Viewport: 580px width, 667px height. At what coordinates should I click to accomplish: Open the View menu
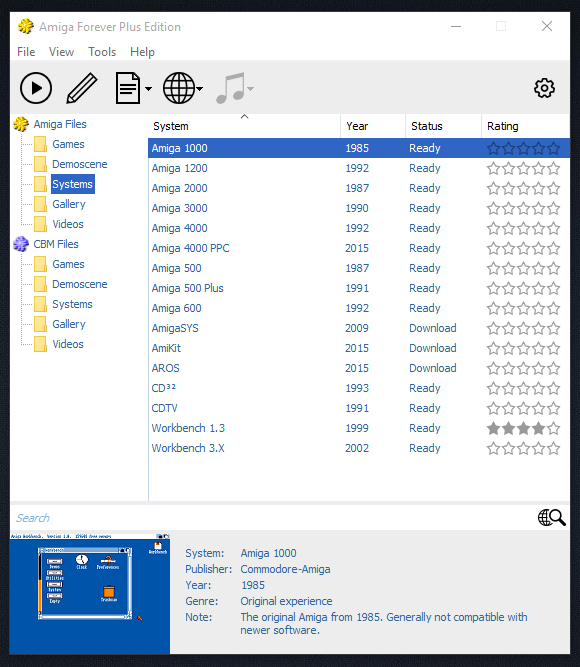(x=61, y=52)
